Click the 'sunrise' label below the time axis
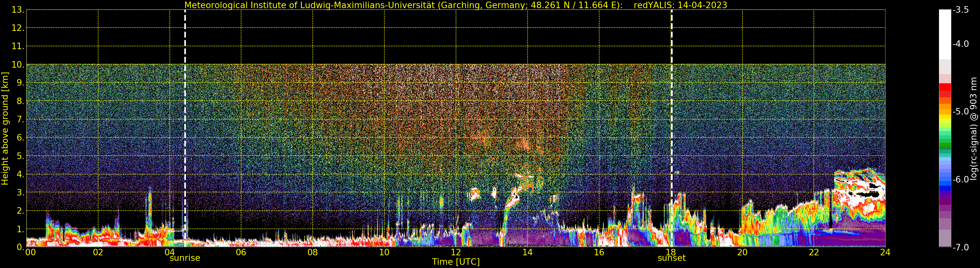This screenshot has width=980, height=268. coord(185,258)
